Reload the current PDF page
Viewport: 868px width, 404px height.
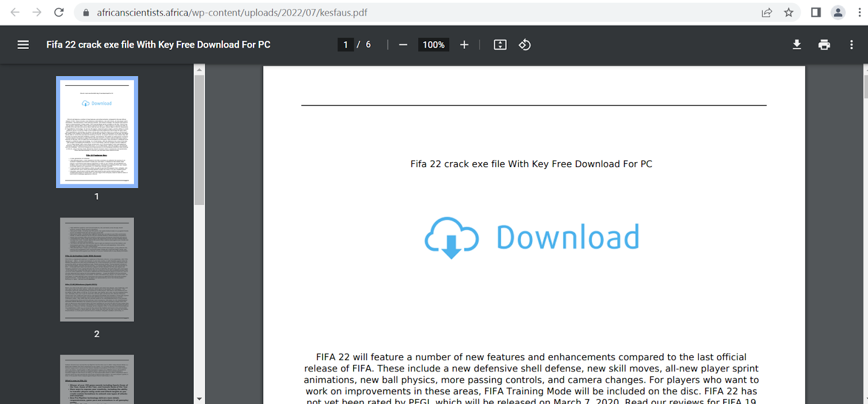[59, 12]
